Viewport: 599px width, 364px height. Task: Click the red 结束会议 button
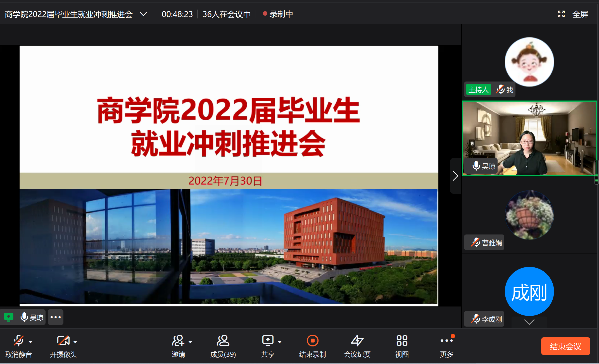click(565, 346)
